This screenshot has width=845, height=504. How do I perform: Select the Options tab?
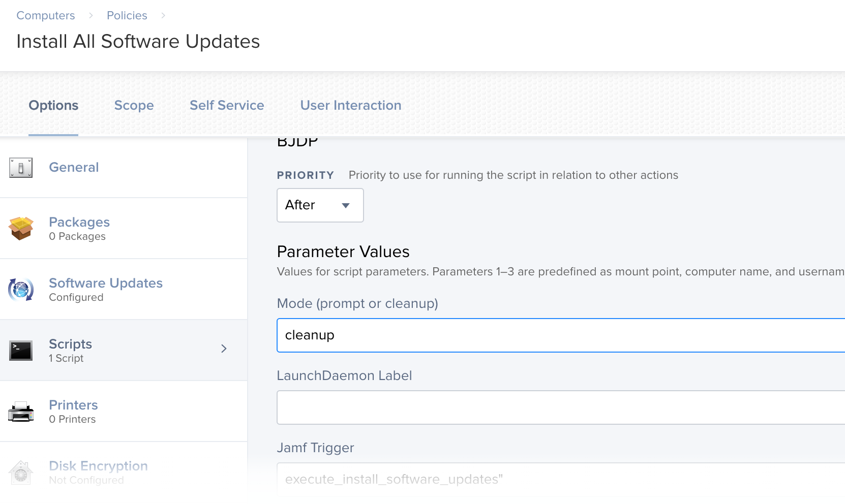click(53, 105)
